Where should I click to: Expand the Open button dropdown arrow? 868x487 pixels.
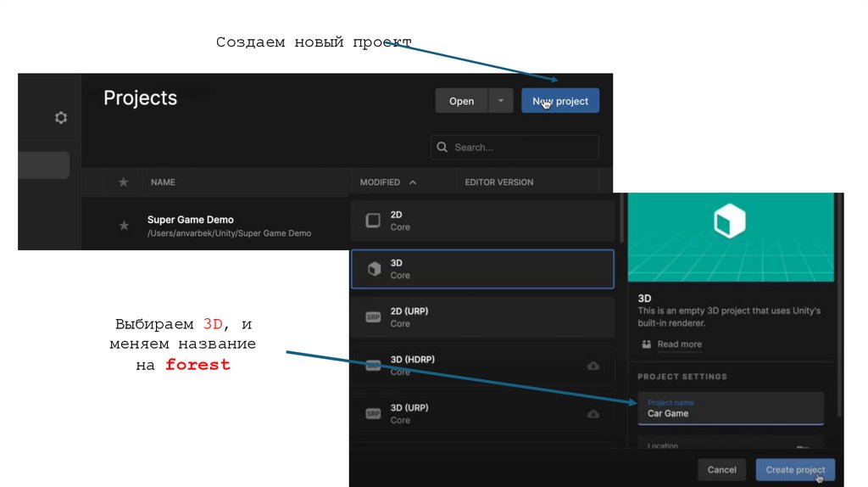click(x=500, y=101)
